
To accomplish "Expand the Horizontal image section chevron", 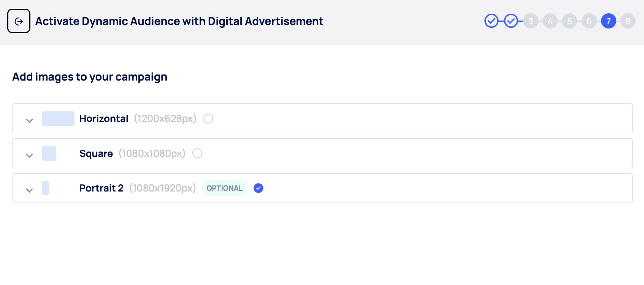I will point(29,120).
